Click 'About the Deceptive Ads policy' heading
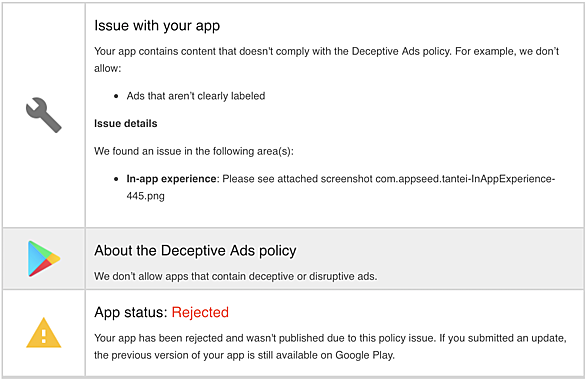Image resolution: width=586 pixels, height=382 pixels. pos(195,250)
